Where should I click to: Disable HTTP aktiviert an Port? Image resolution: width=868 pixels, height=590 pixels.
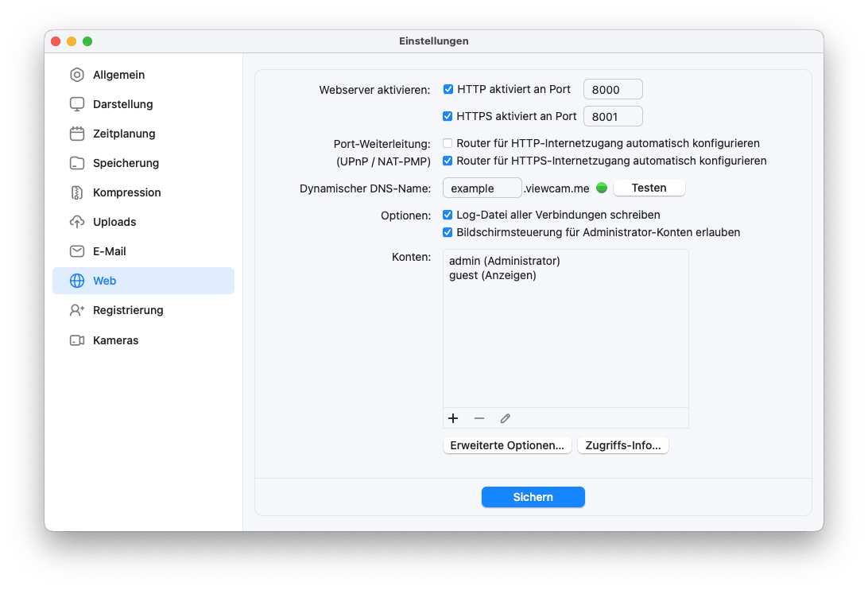click(448, 89)
